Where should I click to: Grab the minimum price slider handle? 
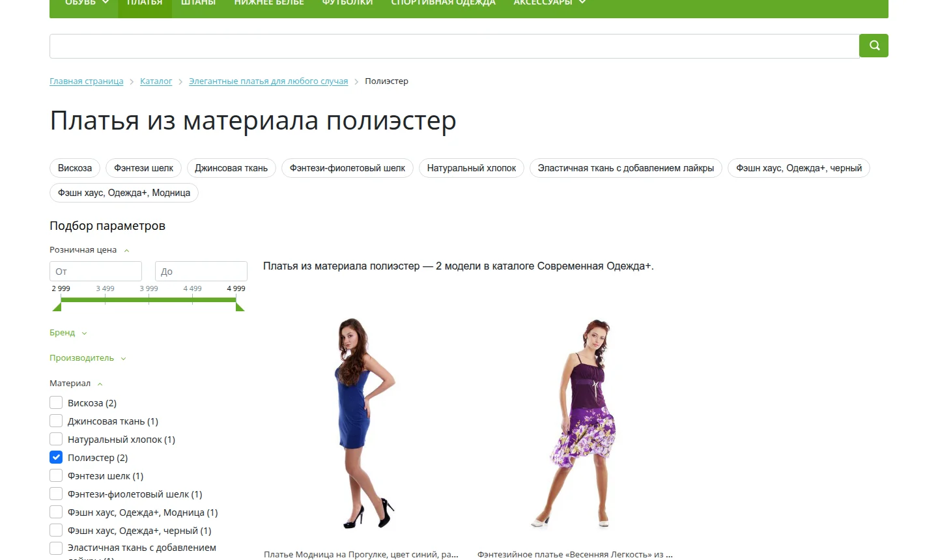coord(57,306)
